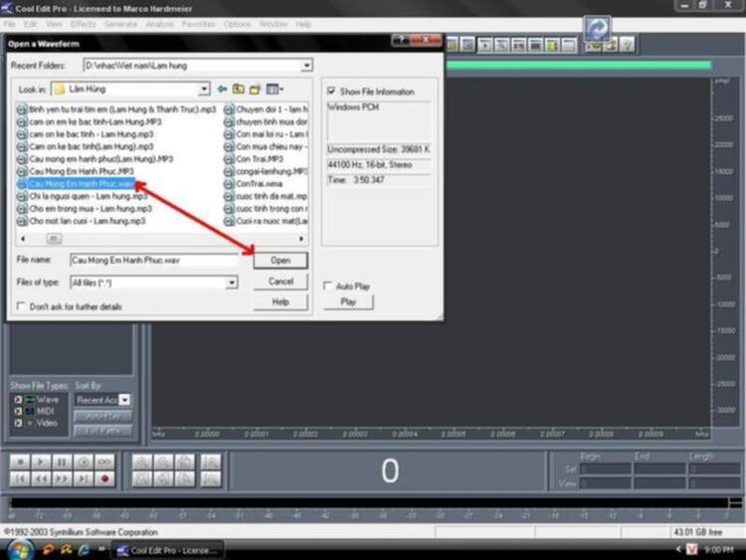Click the Sel Begin time field
The height and width of the screenshot is (560, 746).
(x=606, y=469)
